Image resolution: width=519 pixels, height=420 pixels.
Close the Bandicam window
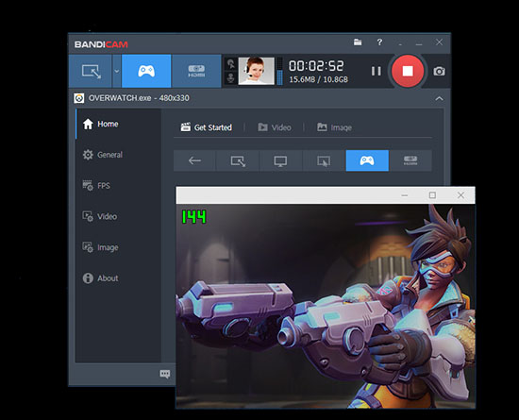coord(439,42)
